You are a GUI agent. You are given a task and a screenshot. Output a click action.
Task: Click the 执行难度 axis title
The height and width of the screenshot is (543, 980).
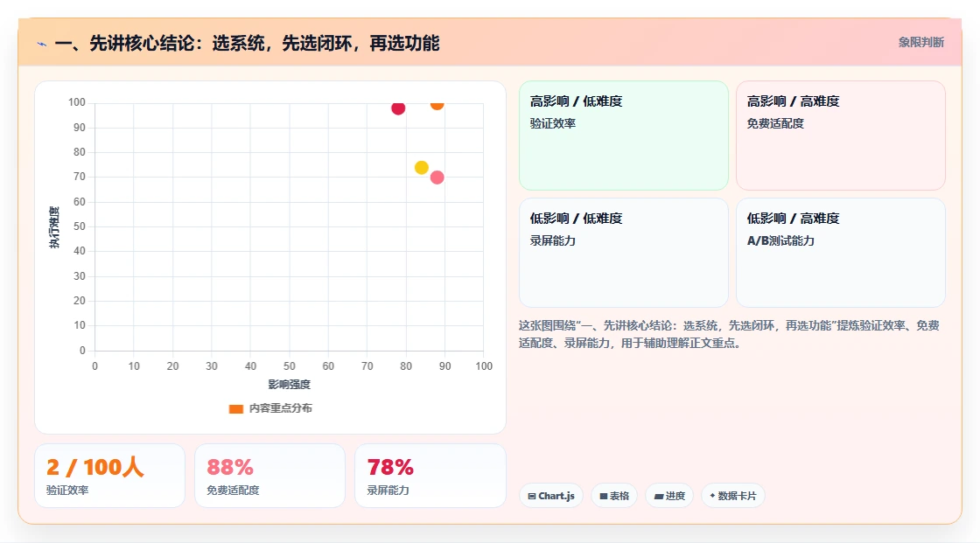(54, 226)
